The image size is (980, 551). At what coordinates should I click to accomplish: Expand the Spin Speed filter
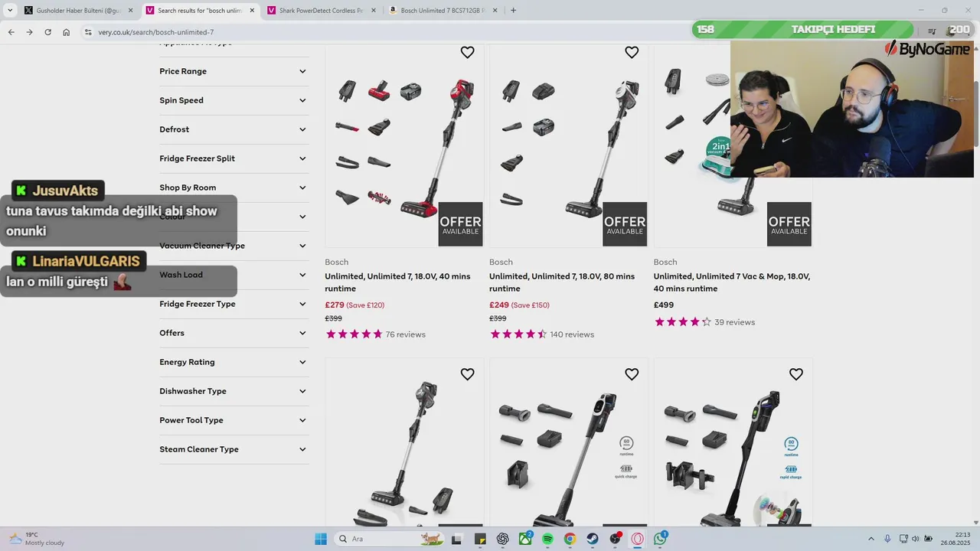coord(234,100)
